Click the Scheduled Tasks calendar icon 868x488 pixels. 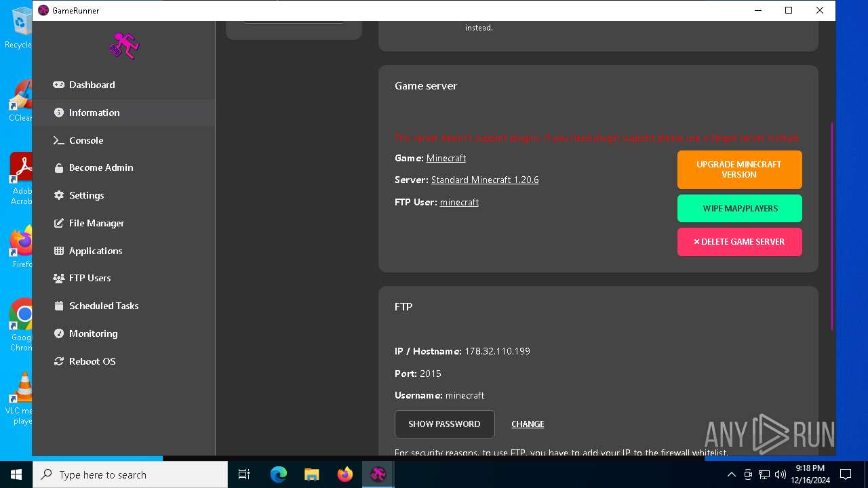tap(58, 306)
